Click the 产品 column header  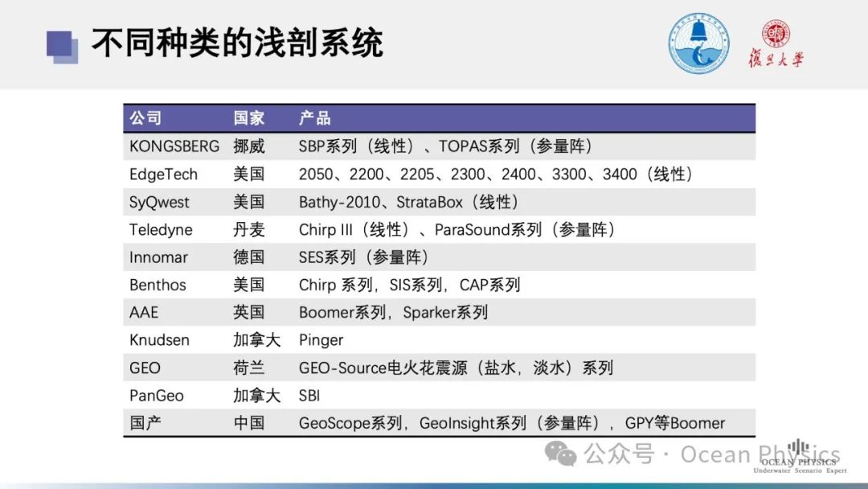click(314, 118)
